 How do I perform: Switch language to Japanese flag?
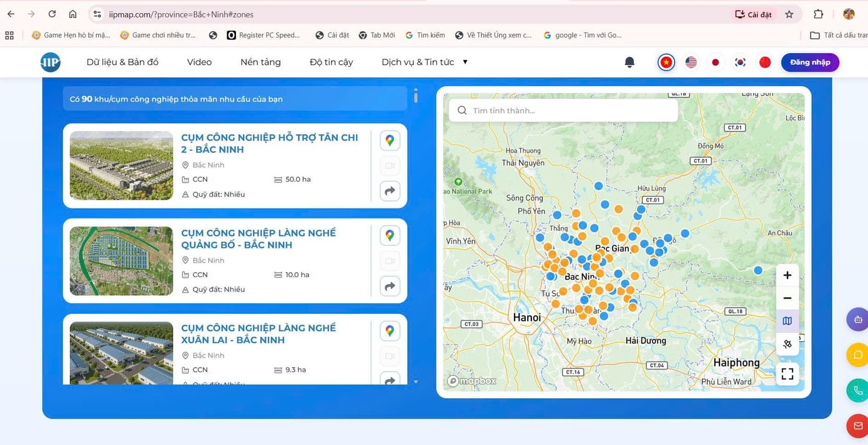click(716, 62)
